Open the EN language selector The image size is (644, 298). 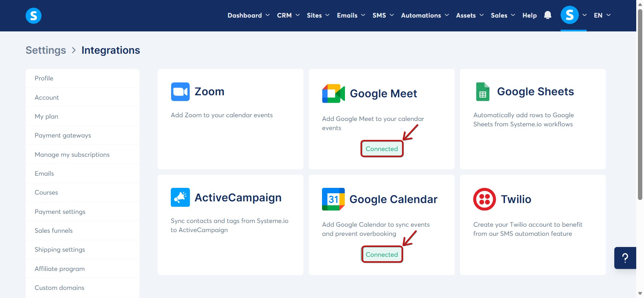602,15
